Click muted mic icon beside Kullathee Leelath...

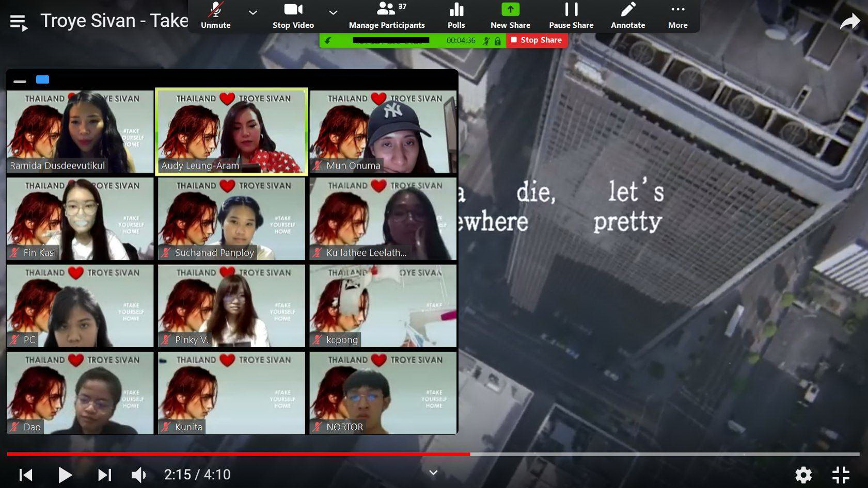coord(318,253)
